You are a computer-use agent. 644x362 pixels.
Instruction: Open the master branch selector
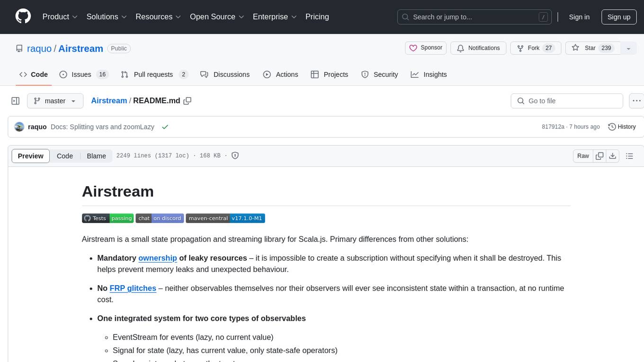55,101
